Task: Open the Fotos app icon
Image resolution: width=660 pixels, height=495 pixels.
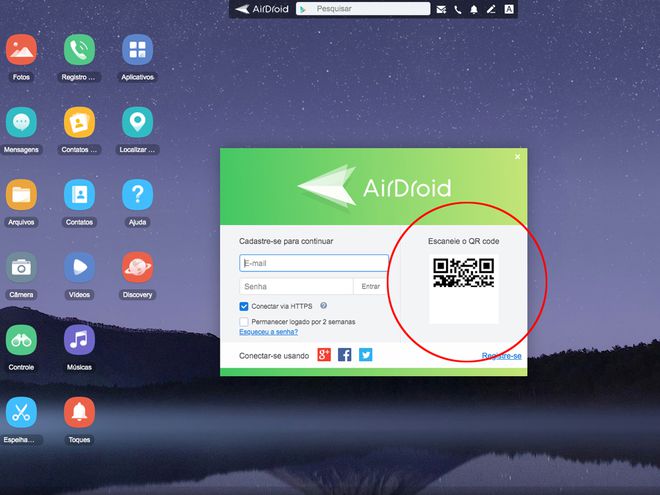Action: [x=21, y=50]
